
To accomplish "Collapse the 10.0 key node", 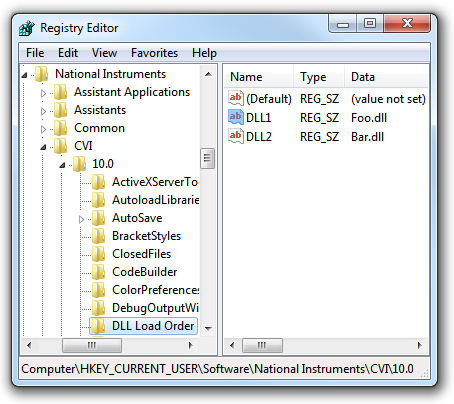I will [62, 165].
